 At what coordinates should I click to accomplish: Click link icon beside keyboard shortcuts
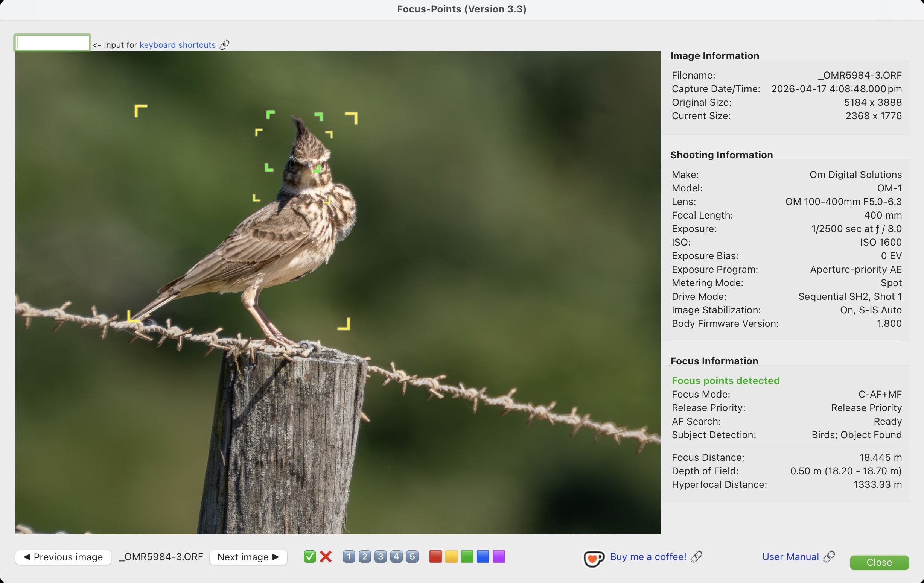pos(224,45)
